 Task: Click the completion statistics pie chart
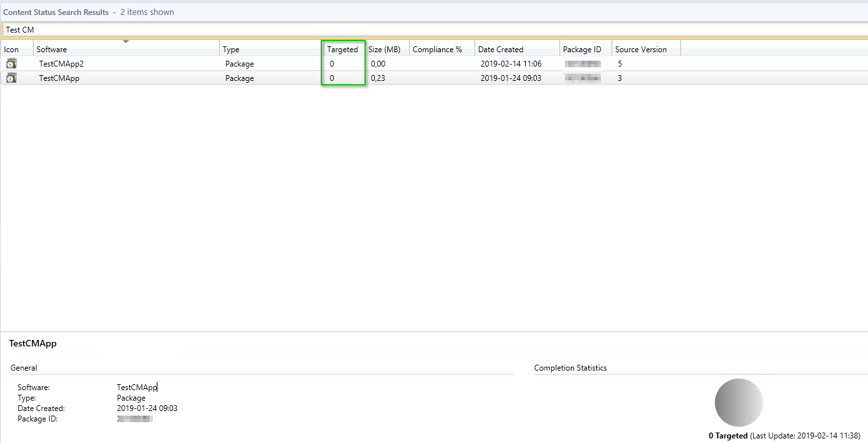pyautogui.click(x=739, y=403)
